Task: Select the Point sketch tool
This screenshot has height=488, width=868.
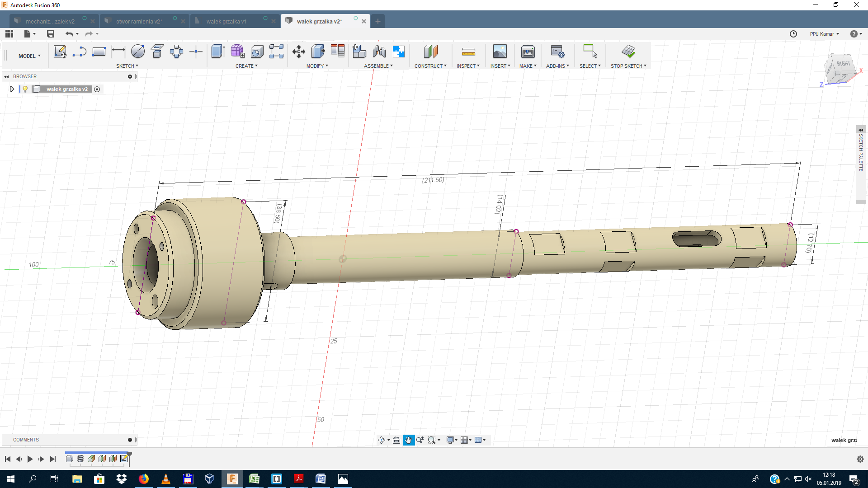Action: click(196, 52)
